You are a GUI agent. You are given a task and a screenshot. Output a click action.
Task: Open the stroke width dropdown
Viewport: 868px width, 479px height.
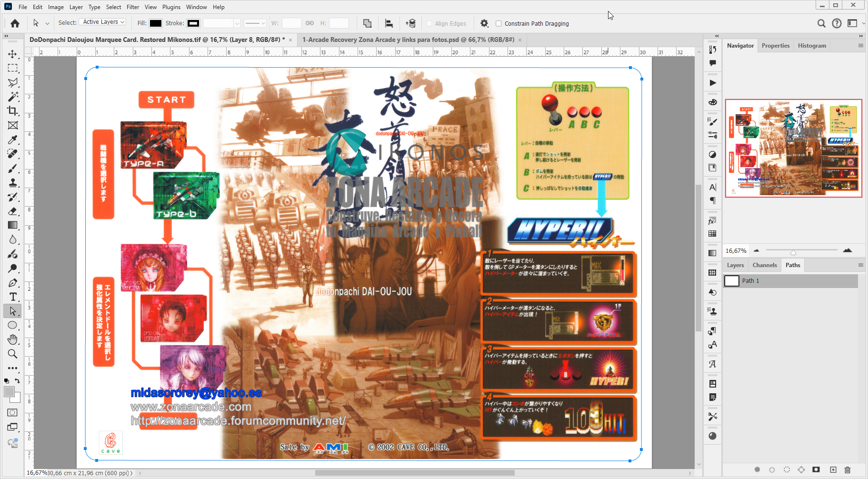(x=237, y=23)
